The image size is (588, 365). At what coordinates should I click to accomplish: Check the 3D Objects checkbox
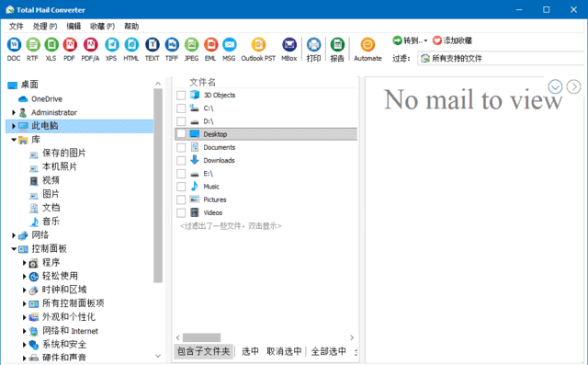[181, 96]
